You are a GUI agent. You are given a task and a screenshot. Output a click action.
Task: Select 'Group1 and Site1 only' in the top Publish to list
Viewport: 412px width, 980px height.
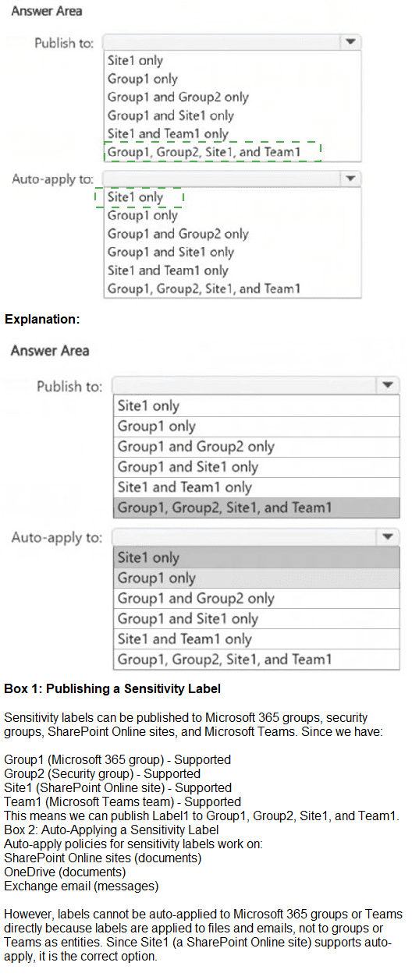[171, 115]
